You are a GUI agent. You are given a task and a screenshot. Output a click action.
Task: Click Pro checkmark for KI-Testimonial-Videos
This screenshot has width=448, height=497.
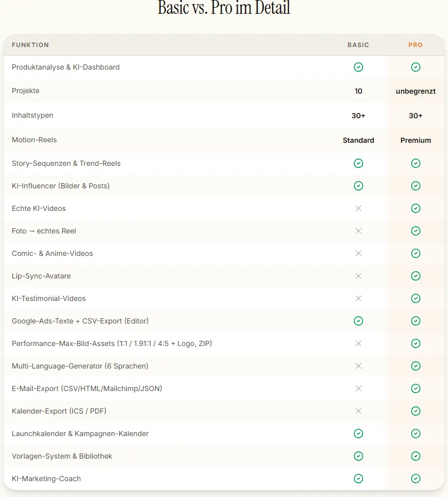pyautogui.click(x=416, y=298)
